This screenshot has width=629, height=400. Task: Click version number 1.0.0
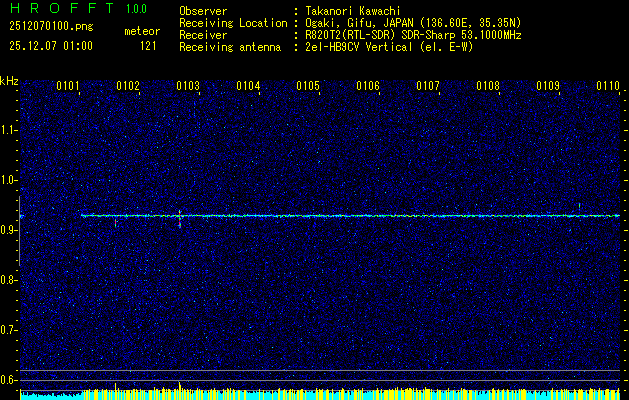pos(136,8)
